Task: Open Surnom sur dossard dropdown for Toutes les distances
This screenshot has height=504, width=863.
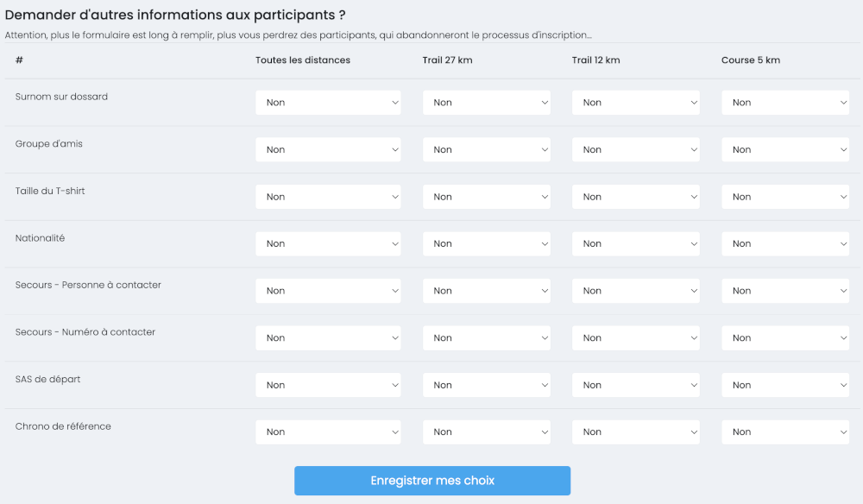Action: click(328, 103)
